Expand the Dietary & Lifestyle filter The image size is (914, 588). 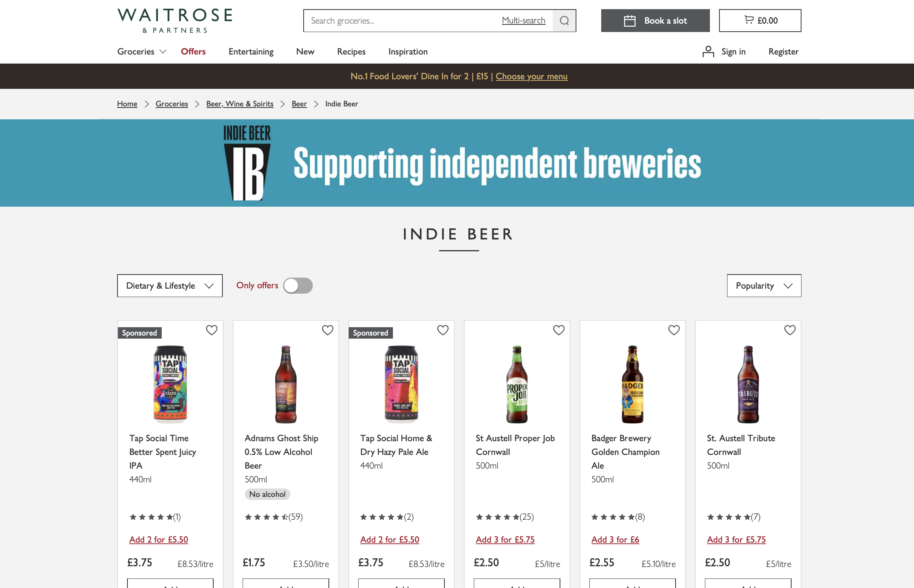[x=170, y=286]
